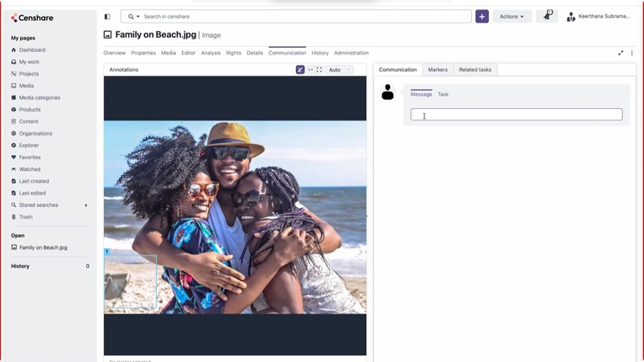Click the Watched icon
The image size is (644, 362).
click(x=13, y=169)
